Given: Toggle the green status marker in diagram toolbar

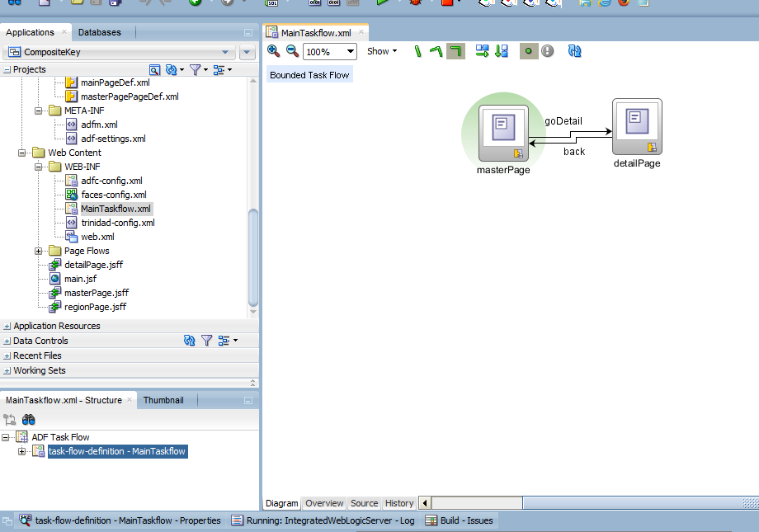Looking at the screenshot, I should click(x=528, y=51).
